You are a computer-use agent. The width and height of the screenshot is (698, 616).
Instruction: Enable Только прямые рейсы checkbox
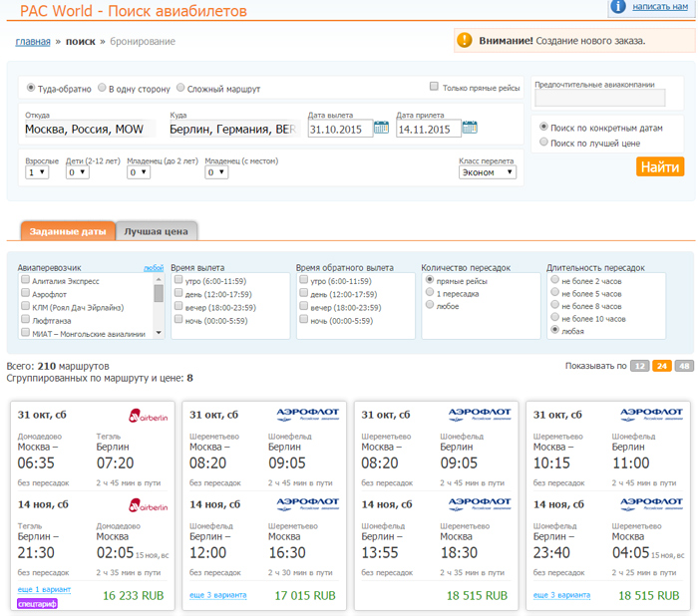(434, 87)
